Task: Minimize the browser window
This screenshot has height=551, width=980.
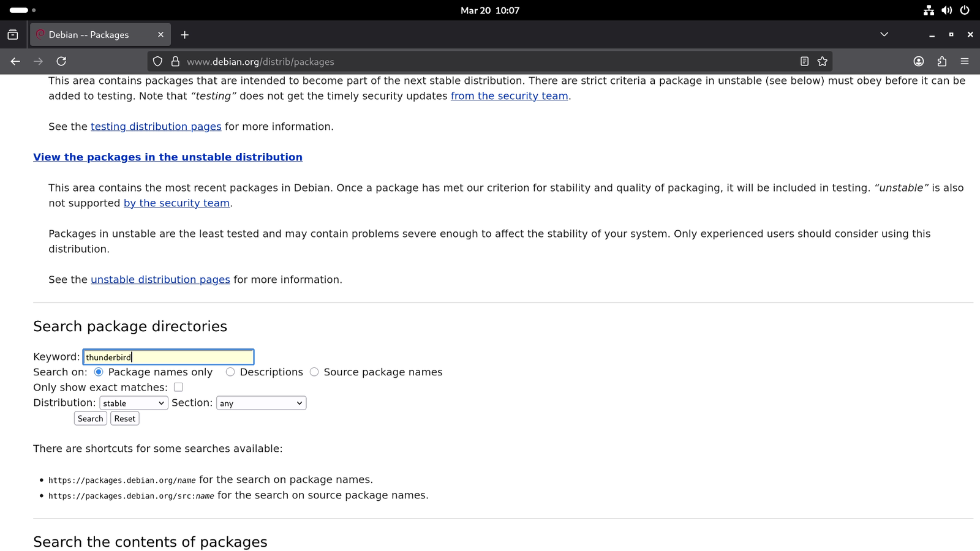Action: click(x=932, y=35)
